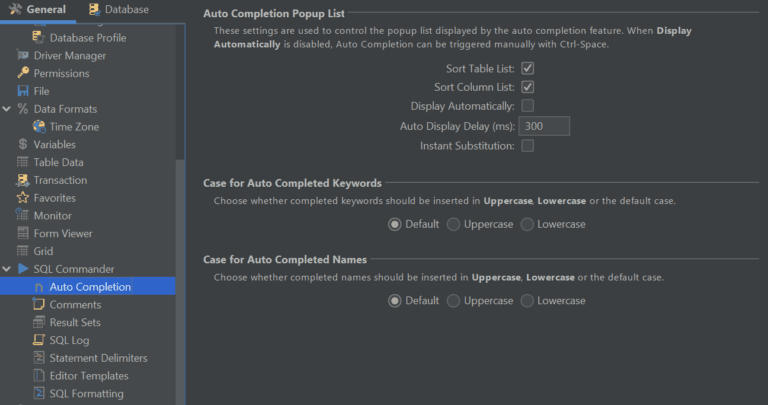768x405 pixels.
Task: Click the Time Zone globe icon
Action: coord(39,127)
